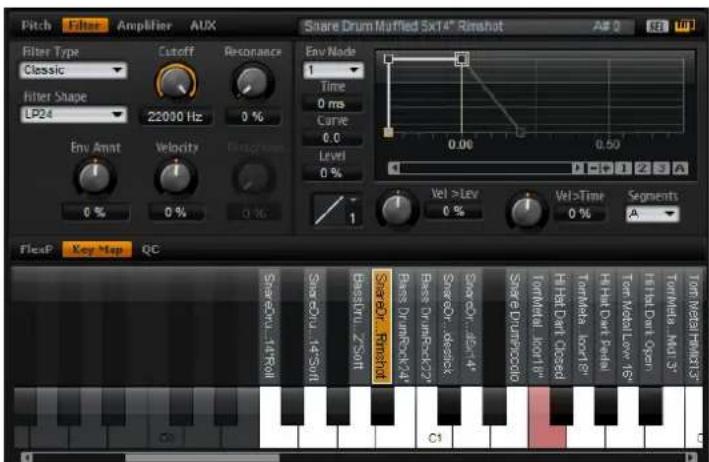
Task: Select the Bass DrumRock22" zone
Action: [425, 327]
